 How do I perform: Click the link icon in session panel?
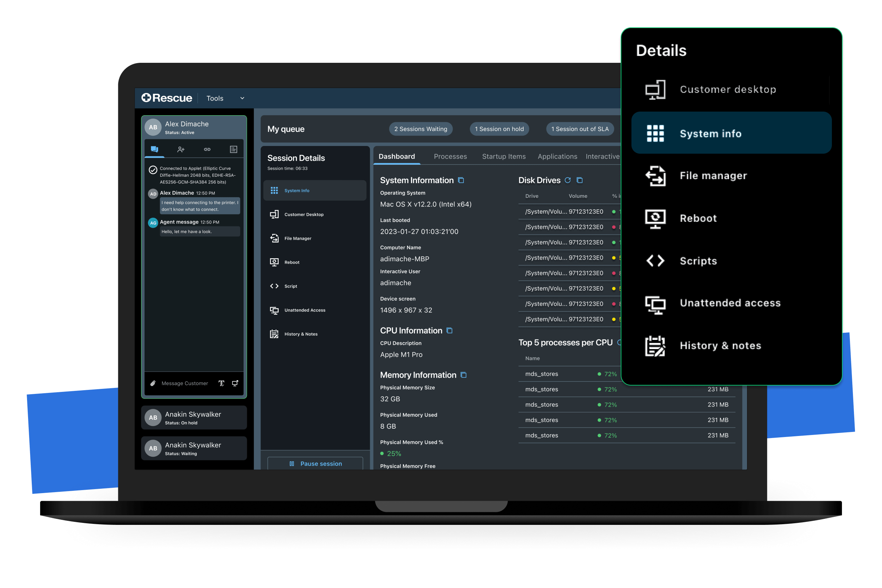207,149
